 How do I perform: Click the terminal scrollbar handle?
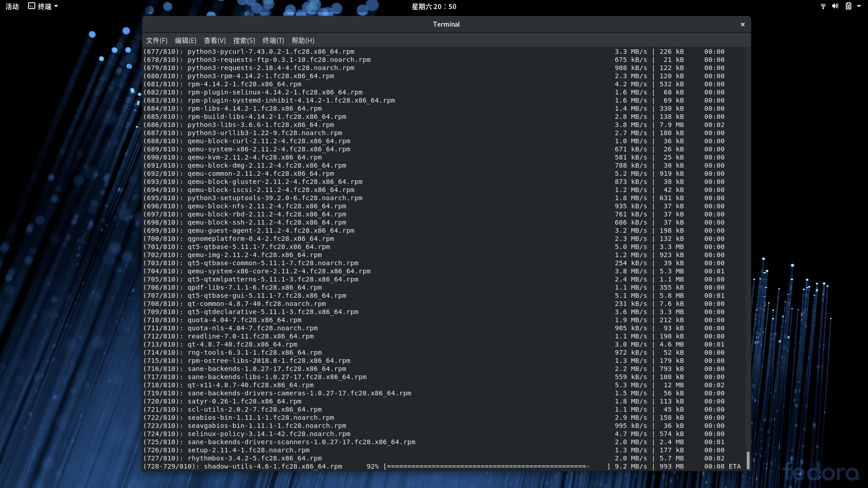748,460
